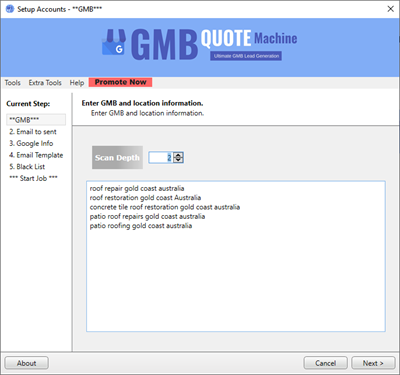Click the 'patio roof repairs gold coast' line

147,216
